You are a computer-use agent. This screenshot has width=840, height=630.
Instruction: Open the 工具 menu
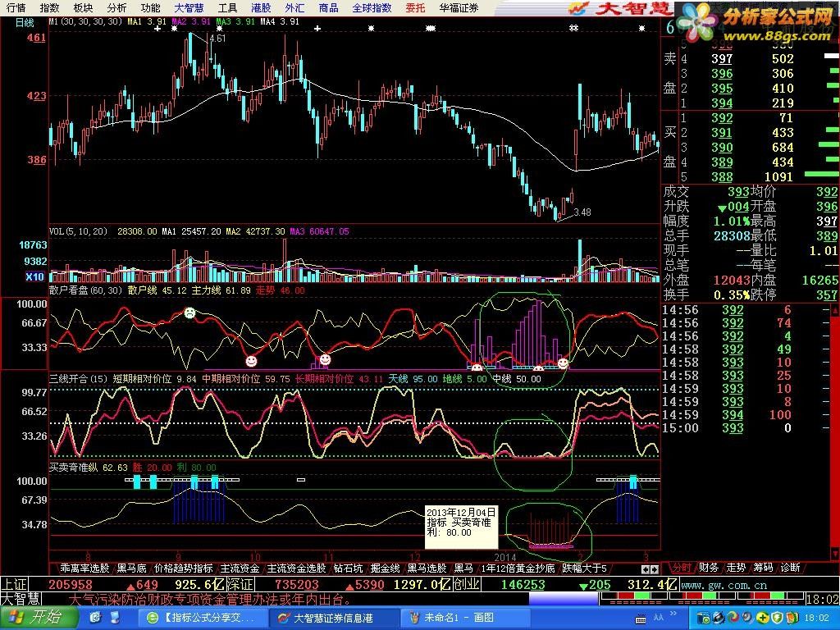tap(228, 7)
